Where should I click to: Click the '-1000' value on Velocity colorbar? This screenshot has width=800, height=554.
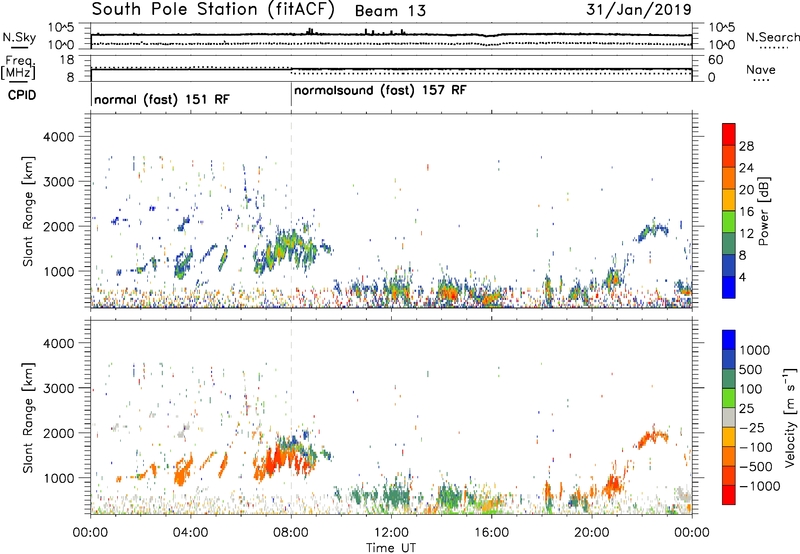[x=760, y=486]
